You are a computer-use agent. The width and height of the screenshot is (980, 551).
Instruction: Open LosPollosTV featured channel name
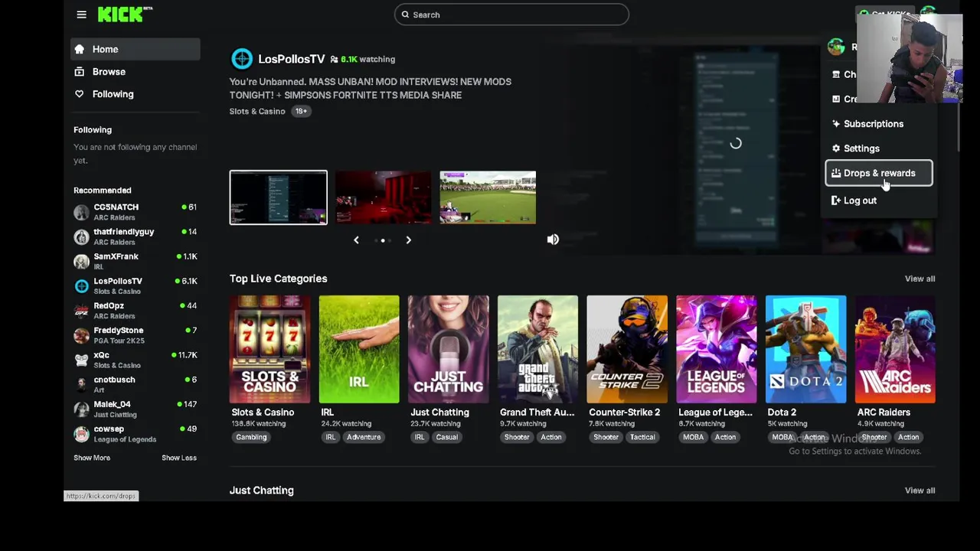(x=292, y=59)
